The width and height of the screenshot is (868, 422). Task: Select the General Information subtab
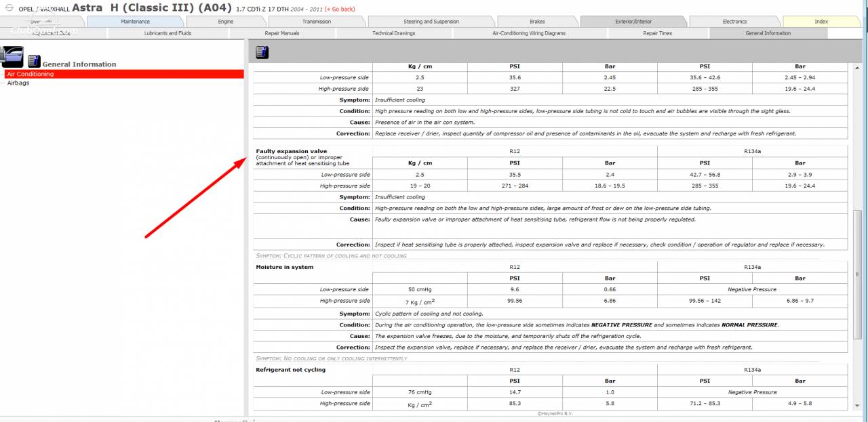tap(768, 33)
